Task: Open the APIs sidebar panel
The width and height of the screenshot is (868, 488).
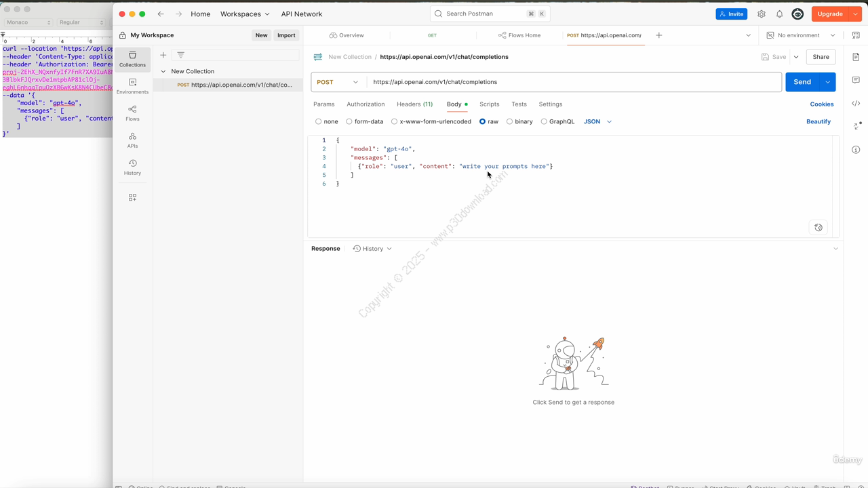Action: [x=132, y=140]
